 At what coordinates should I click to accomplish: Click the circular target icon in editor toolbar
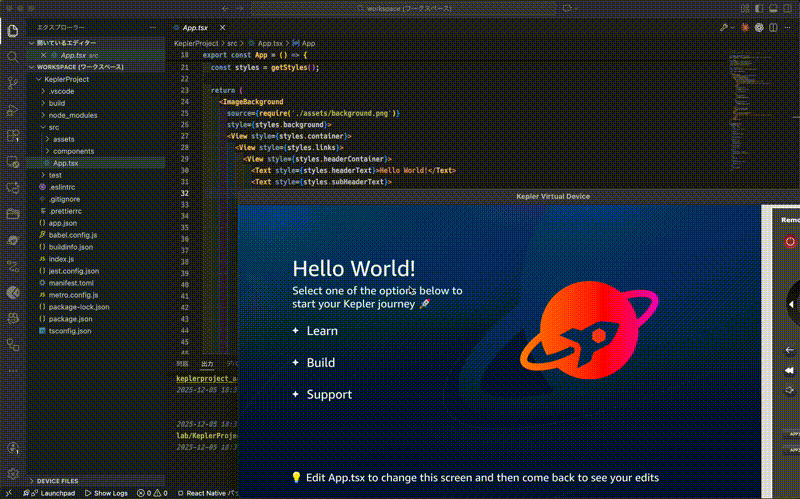coord(759,28)
